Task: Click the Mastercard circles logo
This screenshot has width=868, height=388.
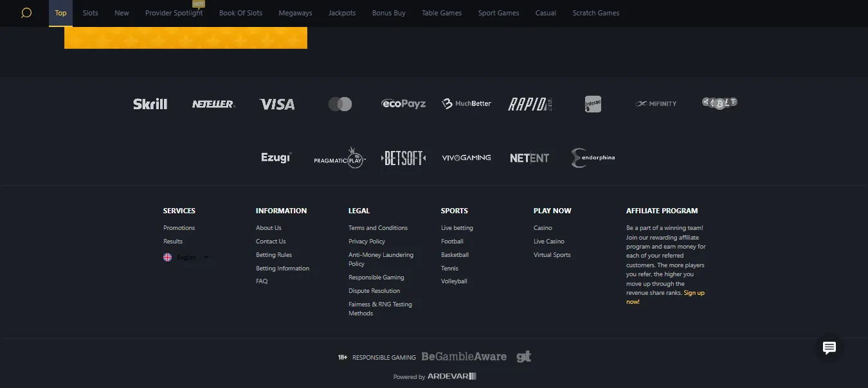Action: pos(340,104)
